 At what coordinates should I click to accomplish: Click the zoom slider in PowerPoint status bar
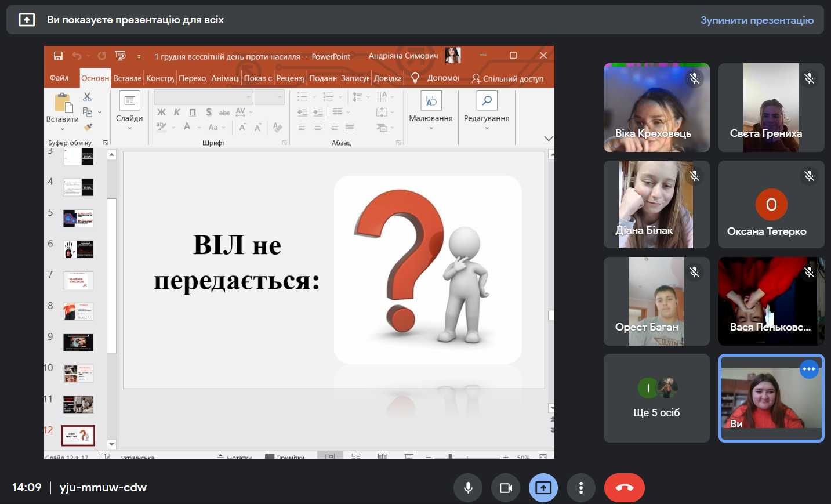click(451, 457)
